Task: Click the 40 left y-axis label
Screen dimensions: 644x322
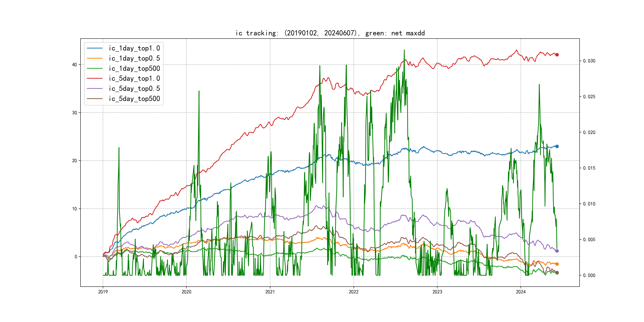Action: click(75, 65)
